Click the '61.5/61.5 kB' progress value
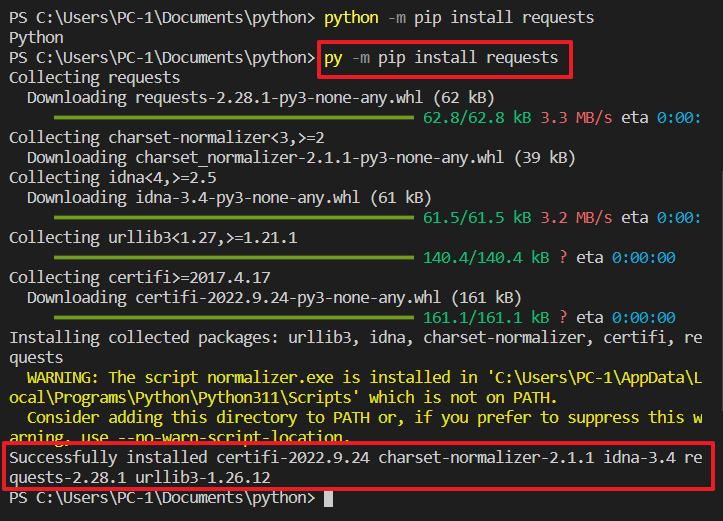 click(477, 218)
